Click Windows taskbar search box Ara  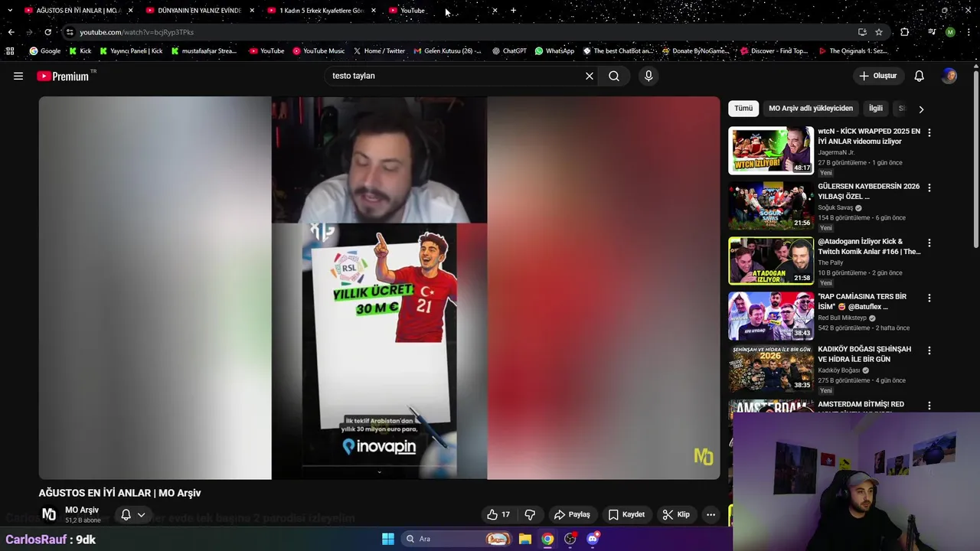(456, 539)
